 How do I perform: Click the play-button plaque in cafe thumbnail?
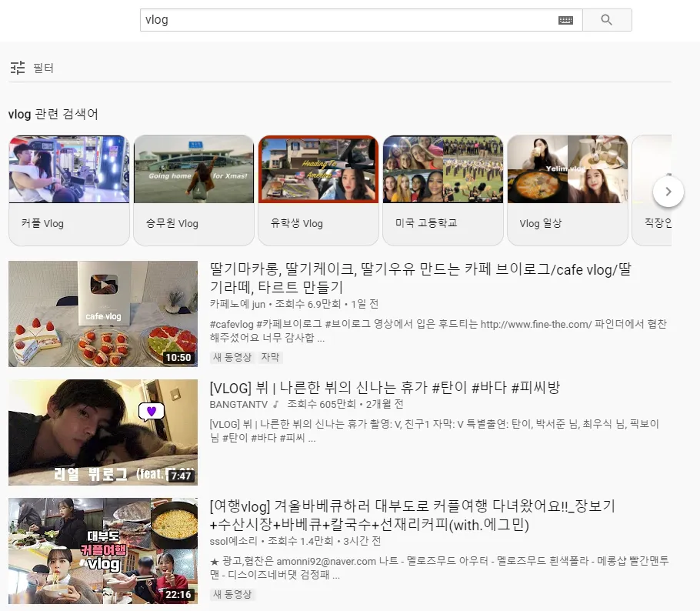tap(105, 295)
